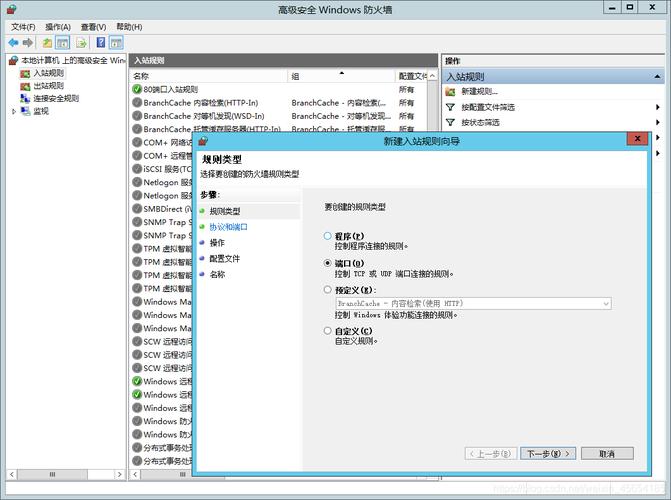
Task: Click left pane scrollbar right arrow
Action: click(119, 474)
